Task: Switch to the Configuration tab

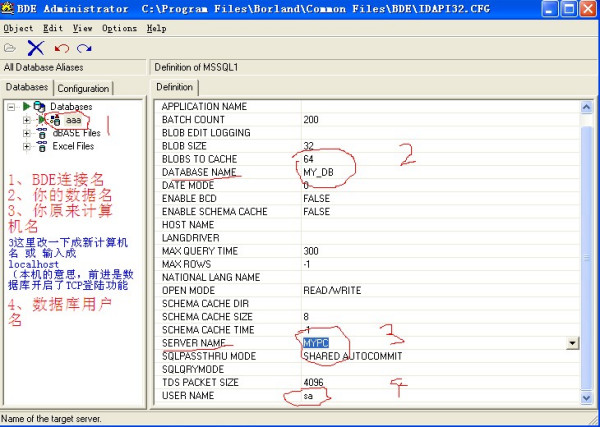Action: tap(83, 88)
